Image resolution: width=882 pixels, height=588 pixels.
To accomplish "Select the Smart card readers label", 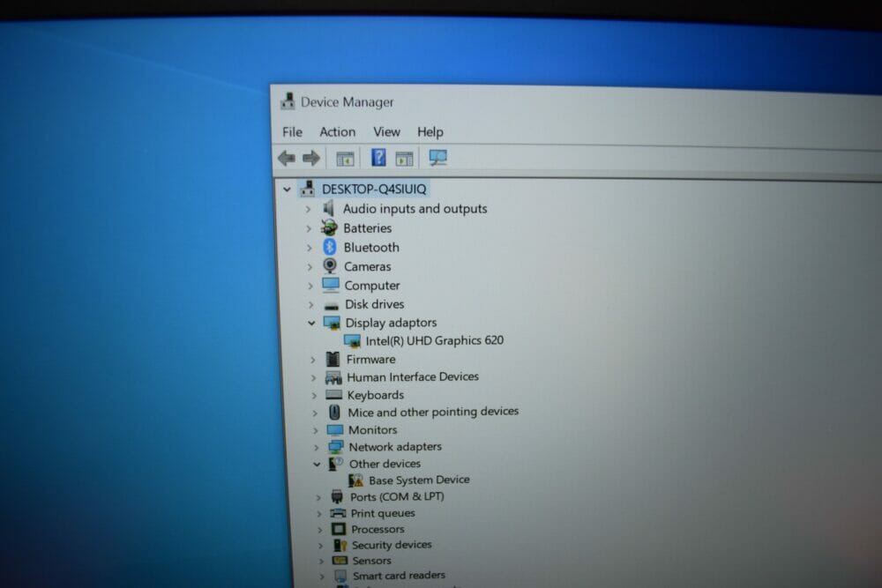I will (x=399, y=575).
